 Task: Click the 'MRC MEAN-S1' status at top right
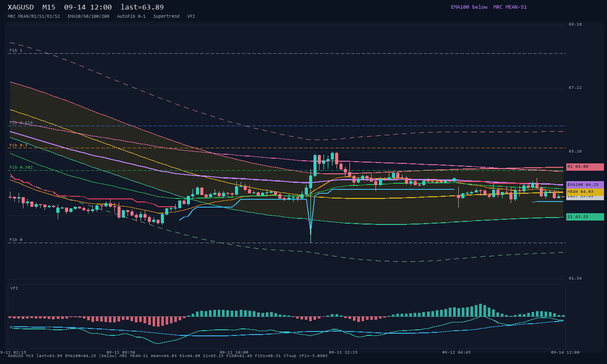[510, 7]
